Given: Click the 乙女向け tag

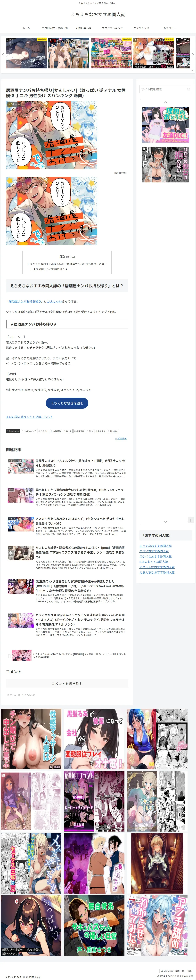Looking at the screenshot, I should [43, 431].
